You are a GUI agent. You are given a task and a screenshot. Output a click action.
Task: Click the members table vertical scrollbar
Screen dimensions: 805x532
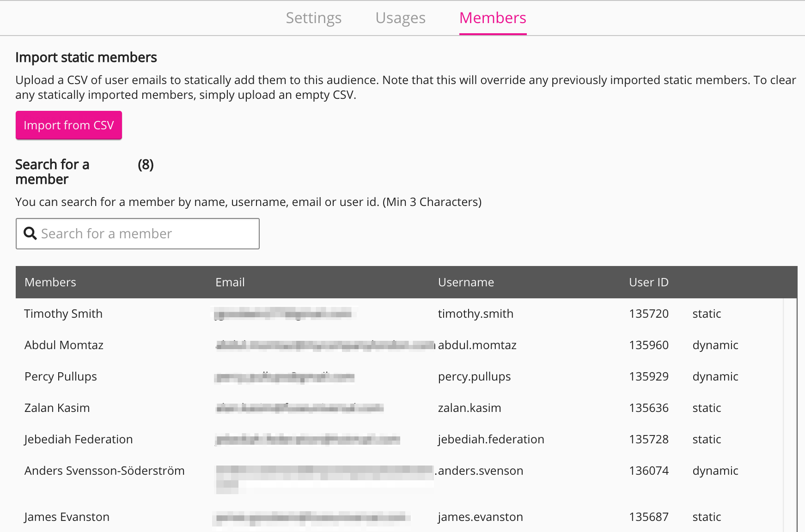790,415
